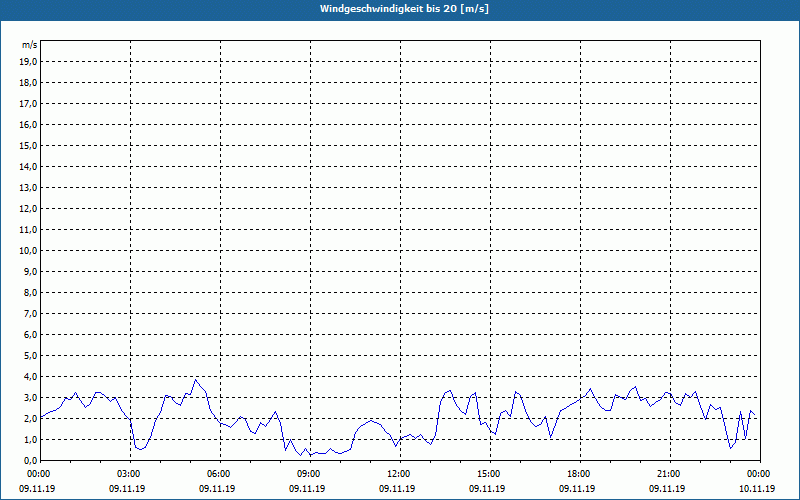Click the wind speed peak near 05:00
This screenshot has width=800, height=500.
coord(195,380)
